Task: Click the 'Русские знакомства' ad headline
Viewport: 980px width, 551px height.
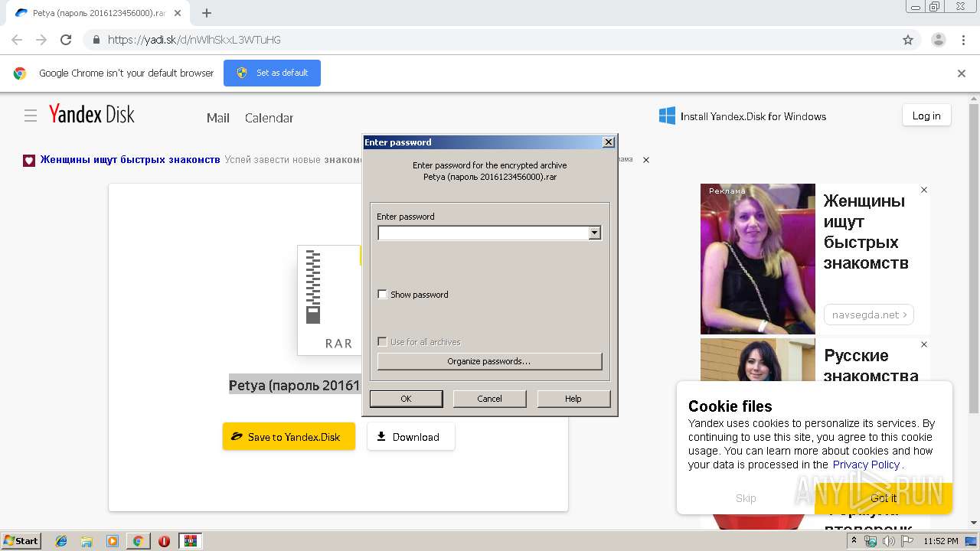Action: [871, 366]
